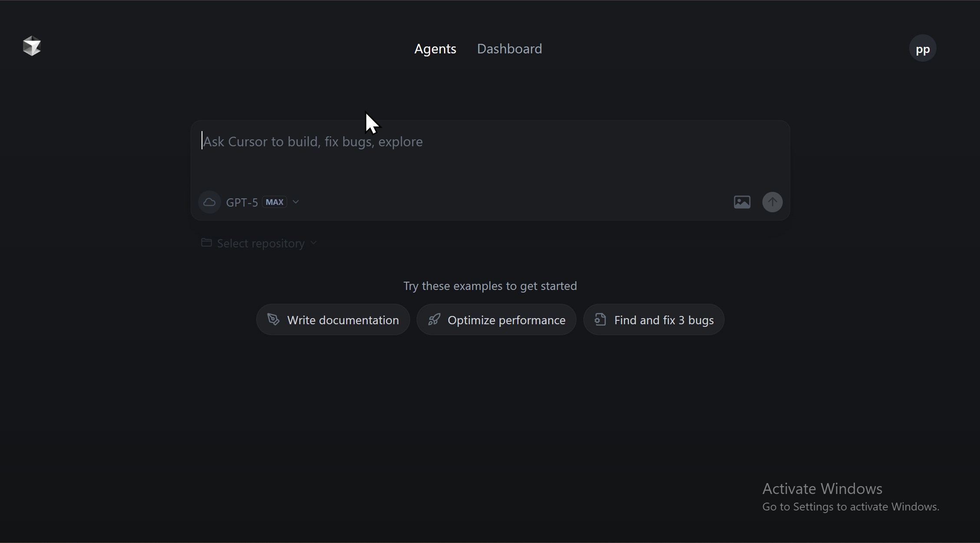Screen dimensions: 980x543
Task: Switch to the Agents tab
Action: [x=435, y=49]
